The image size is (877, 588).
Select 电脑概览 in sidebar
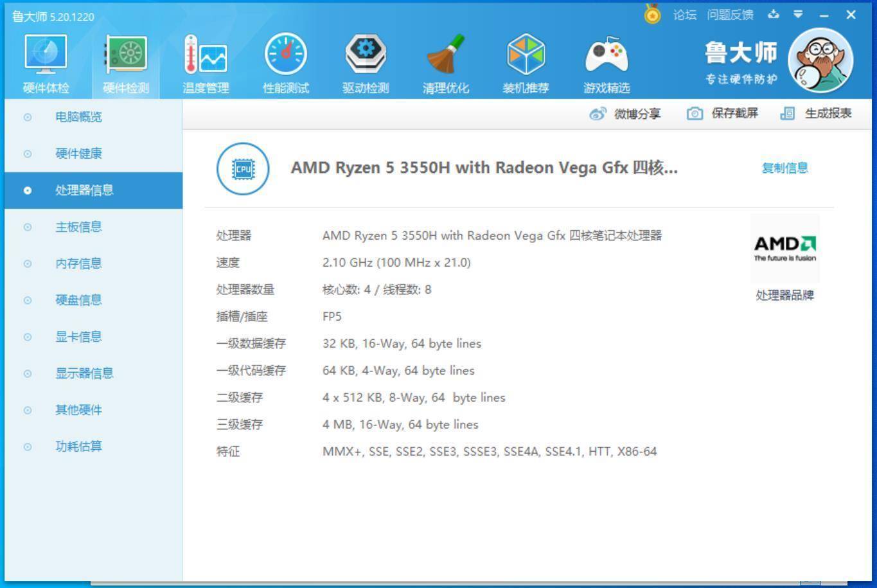(93, 117)
